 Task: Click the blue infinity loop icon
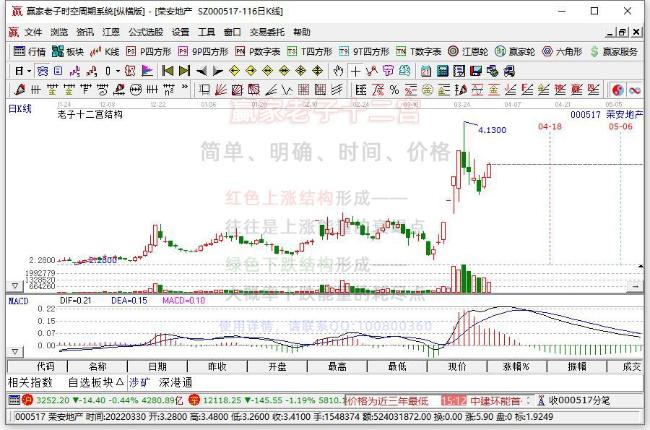tap(635, 90)
